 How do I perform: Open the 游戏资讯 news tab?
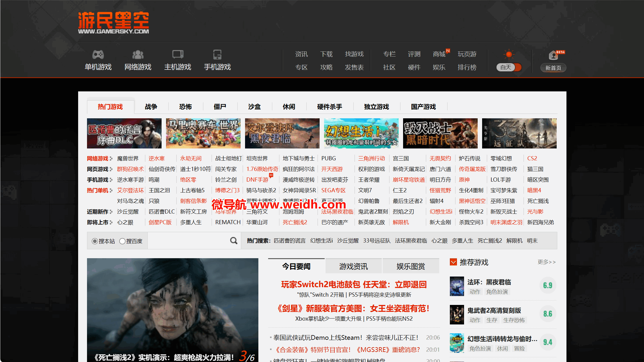point(353,266)
